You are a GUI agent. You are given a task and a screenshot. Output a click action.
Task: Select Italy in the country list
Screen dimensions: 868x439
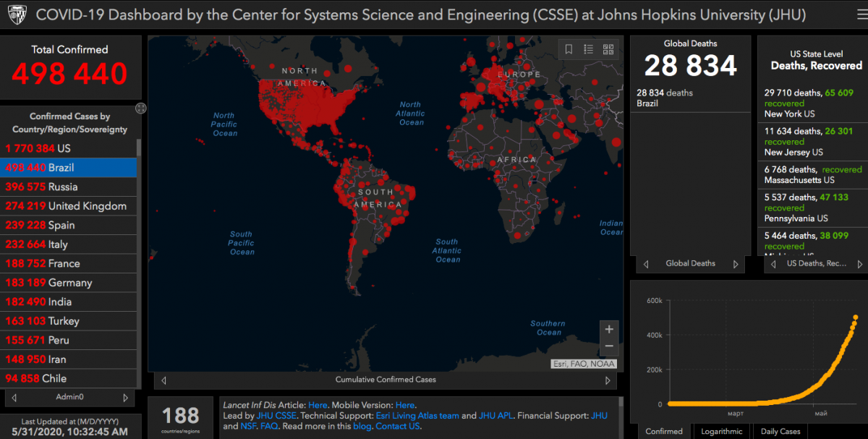(68, 244)
